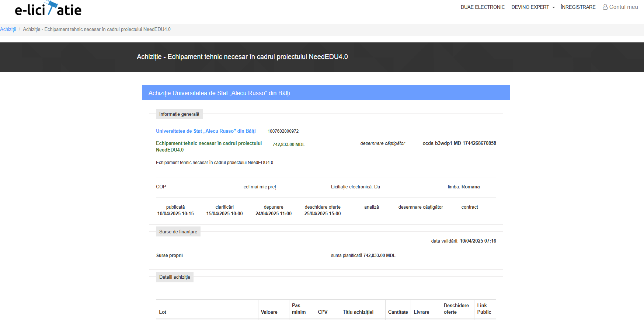Click the contract stage in the timeline
Image resolution: width=644 pixels, height=320 pixels.
click(469, 207)
